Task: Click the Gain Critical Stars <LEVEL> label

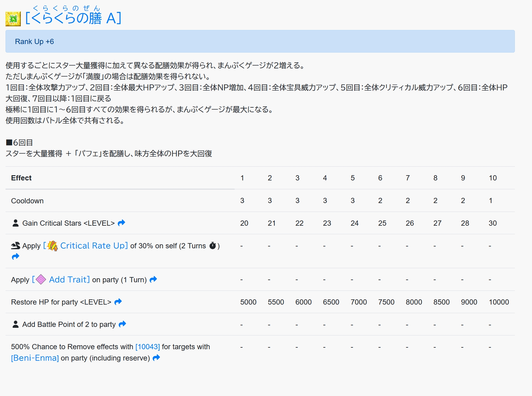Action: [x=69, y=223]
